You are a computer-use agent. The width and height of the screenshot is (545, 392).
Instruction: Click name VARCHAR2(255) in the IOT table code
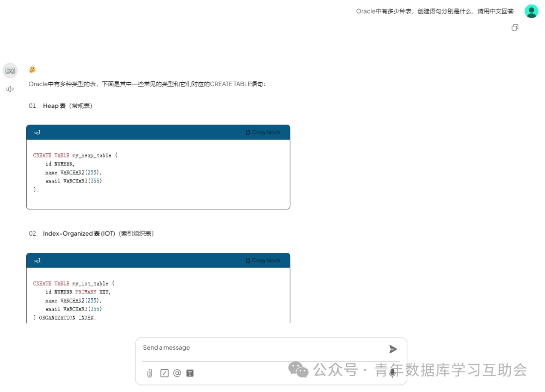[73, 301]
